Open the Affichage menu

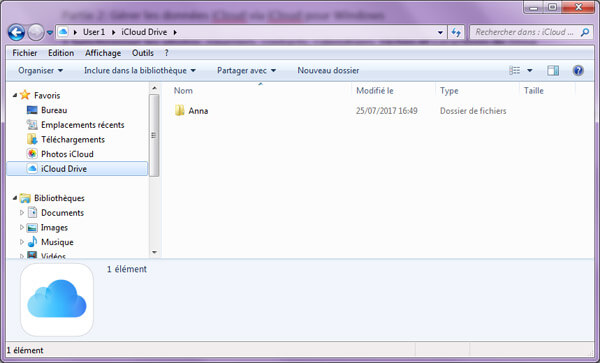click(x=103, y=53)
